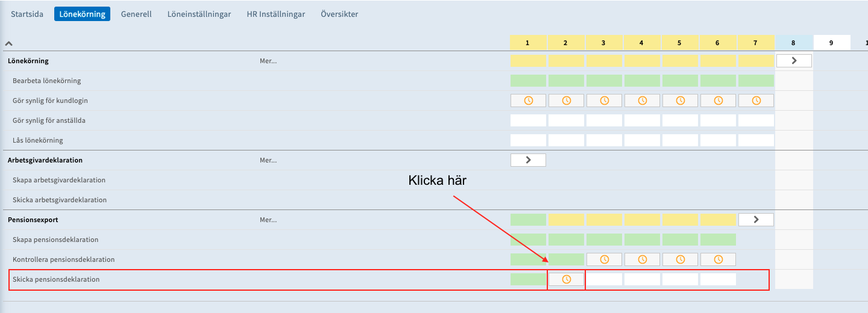Expand Lönekörning with arrow under period 8
Viewport: 868px width, 313px height.
[794, 61]
